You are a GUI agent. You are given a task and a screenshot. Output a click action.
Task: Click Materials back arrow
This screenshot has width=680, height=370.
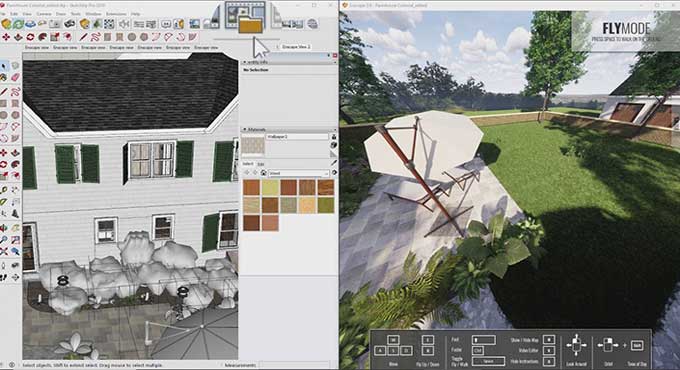(247, 173)
